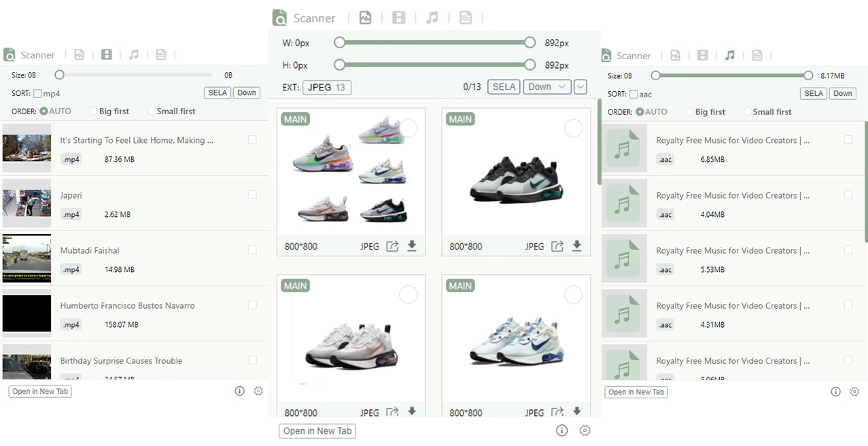The width and height of the screenshot is (868, 446).
Task: Open the video tab in the right audio panel
Action: pos(703,56)
